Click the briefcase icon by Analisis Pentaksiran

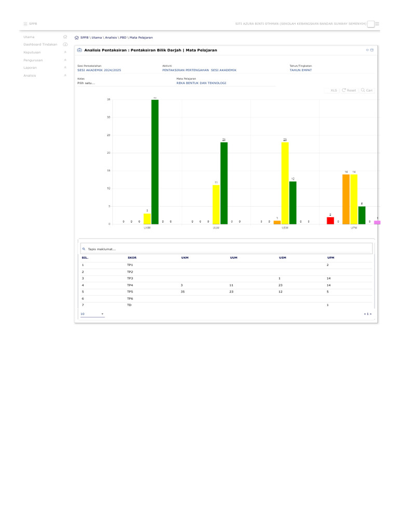(79, 50)
